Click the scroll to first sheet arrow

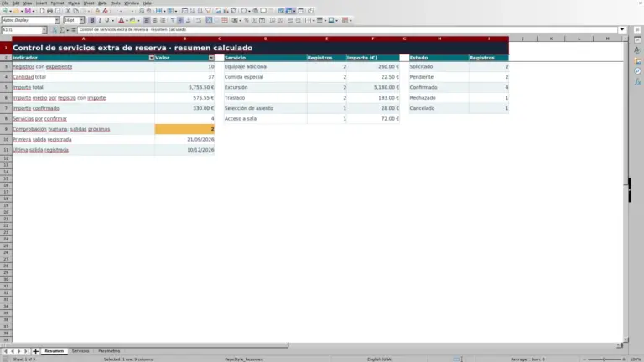(x=5, y=351)
